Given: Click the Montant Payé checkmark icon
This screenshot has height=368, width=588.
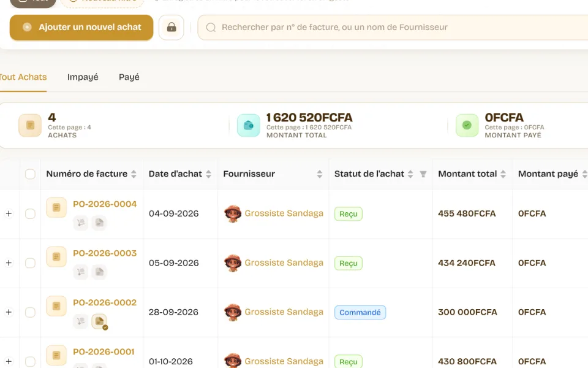Looking at the screenshot, I should (467, 125).
